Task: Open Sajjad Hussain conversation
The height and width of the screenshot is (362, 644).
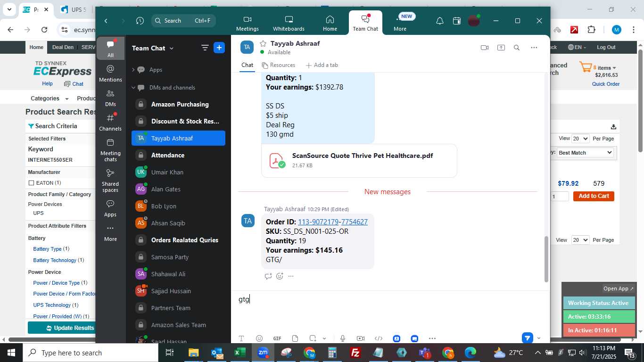Action: coord(178,291)
